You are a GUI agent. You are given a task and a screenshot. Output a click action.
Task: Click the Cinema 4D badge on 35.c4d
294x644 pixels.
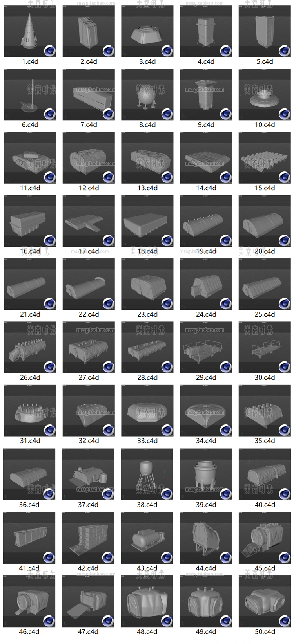285,430
